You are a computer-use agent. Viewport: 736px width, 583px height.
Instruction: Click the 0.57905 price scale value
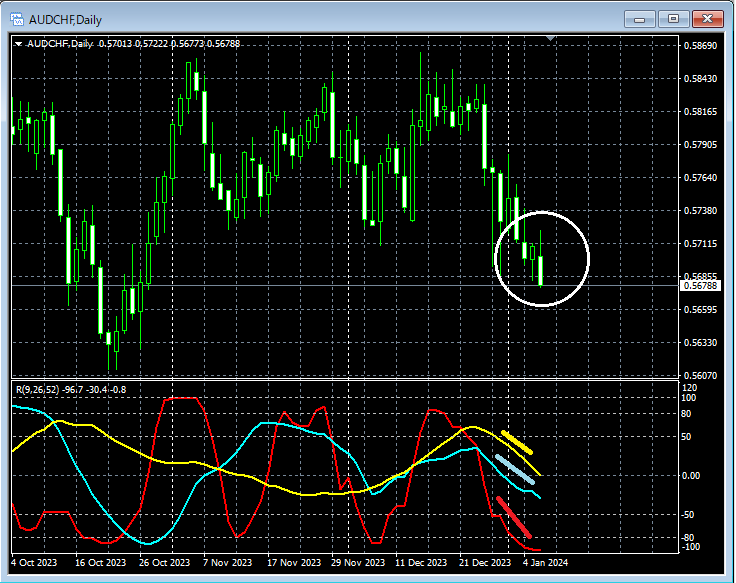[700, 145]
